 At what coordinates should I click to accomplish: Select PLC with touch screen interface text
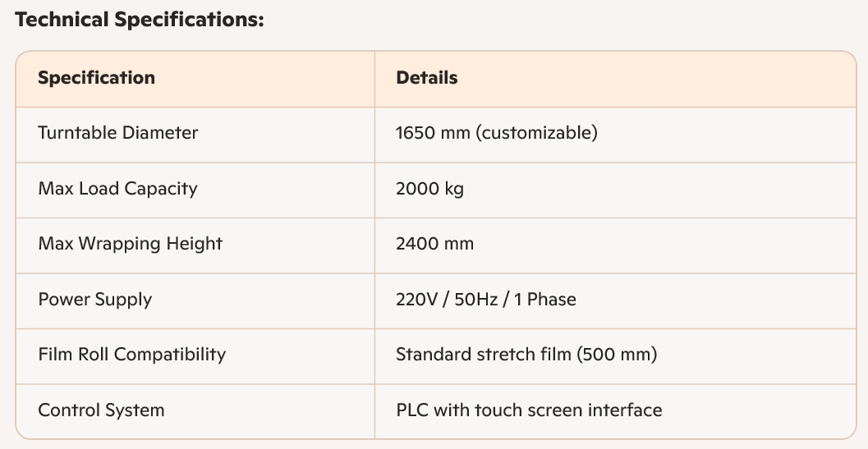(529, 410)
